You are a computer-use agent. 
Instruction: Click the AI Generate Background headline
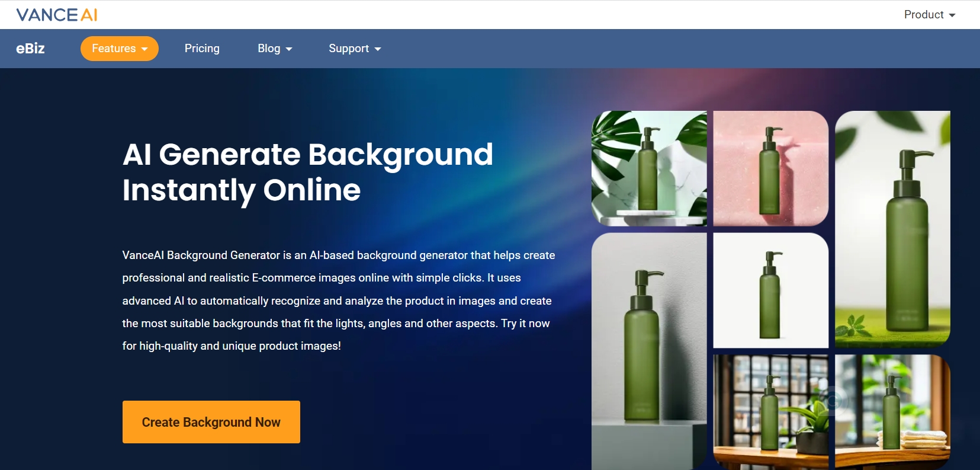pyautogui.click(x=308, y=172)
